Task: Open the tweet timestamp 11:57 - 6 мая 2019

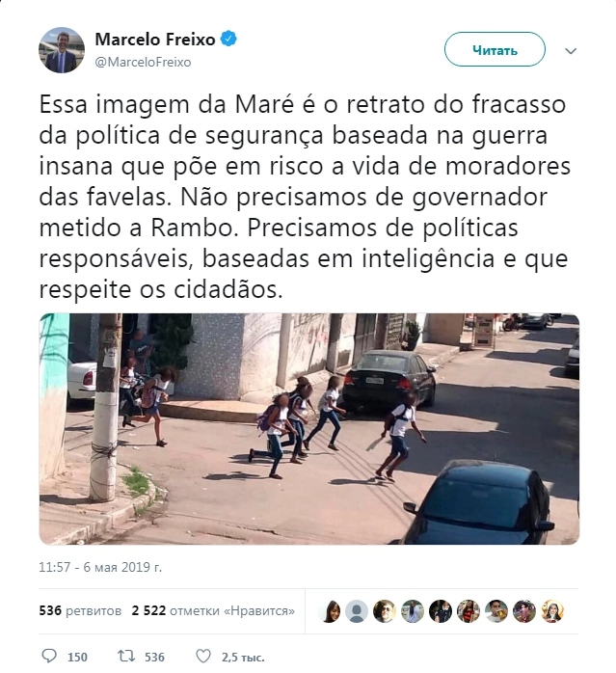Action: [x=100, y=567]
